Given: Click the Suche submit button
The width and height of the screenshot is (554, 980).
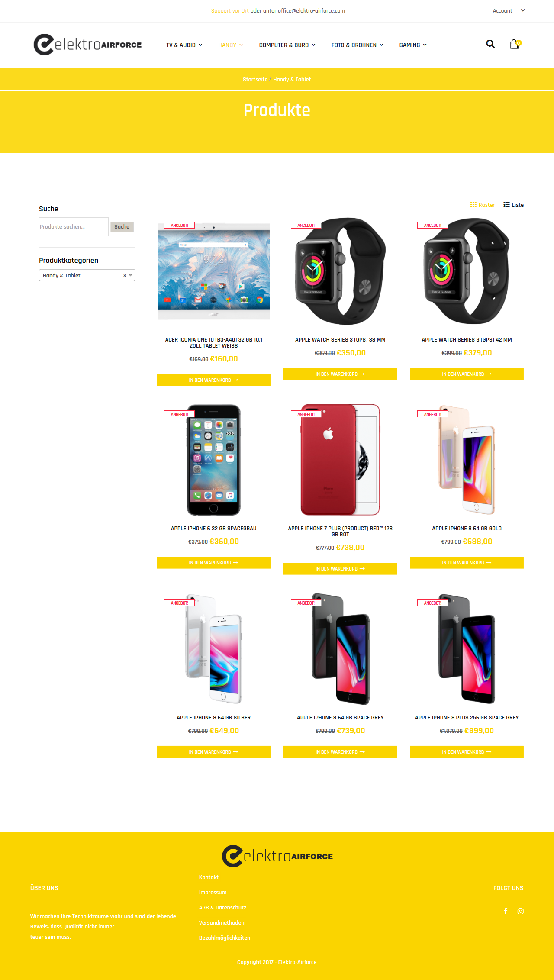Looking at the screenshot, I should (x=122, y=227).
